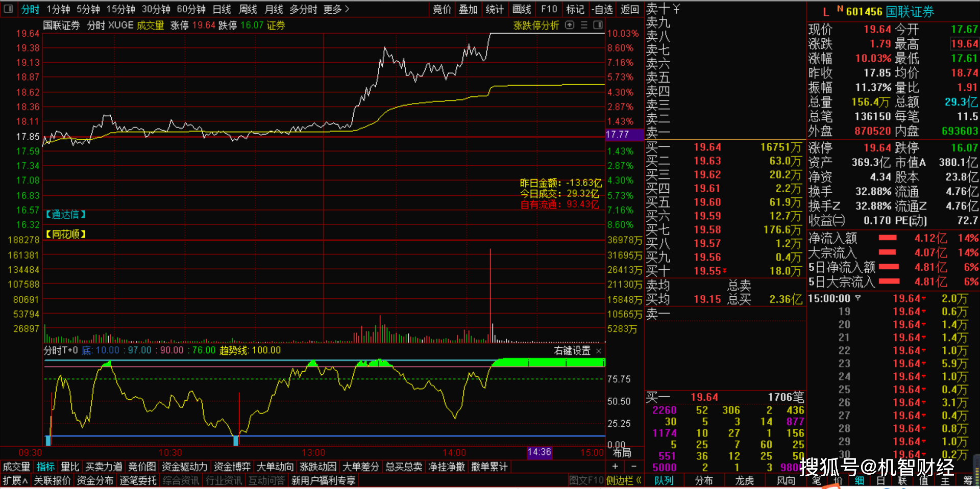Image resolution: width=980 pixels, height=489 pixels.
Task: Click the 【通达信】 label on the chart
Action: pos(66,215)
